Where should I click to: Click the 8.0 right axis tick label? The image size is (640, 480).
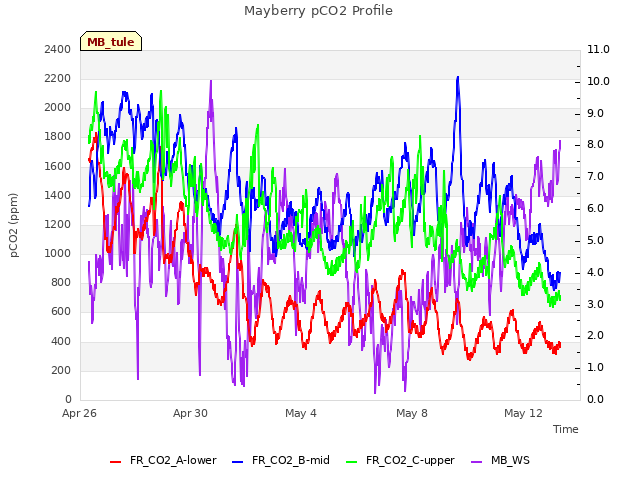coord(596,144)
